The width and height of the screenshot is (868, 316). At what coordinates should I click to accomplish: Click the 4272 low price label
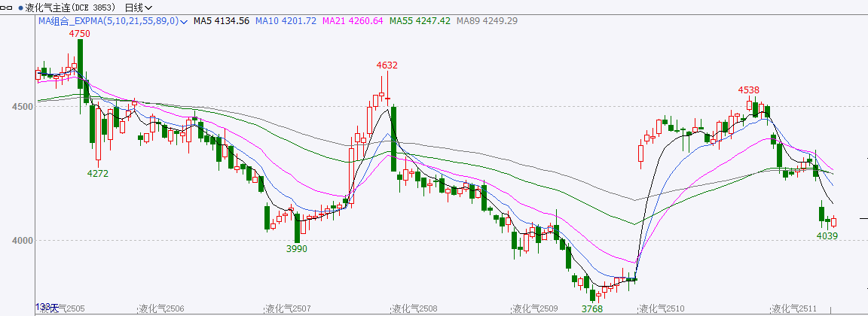(x=98, y=173)
